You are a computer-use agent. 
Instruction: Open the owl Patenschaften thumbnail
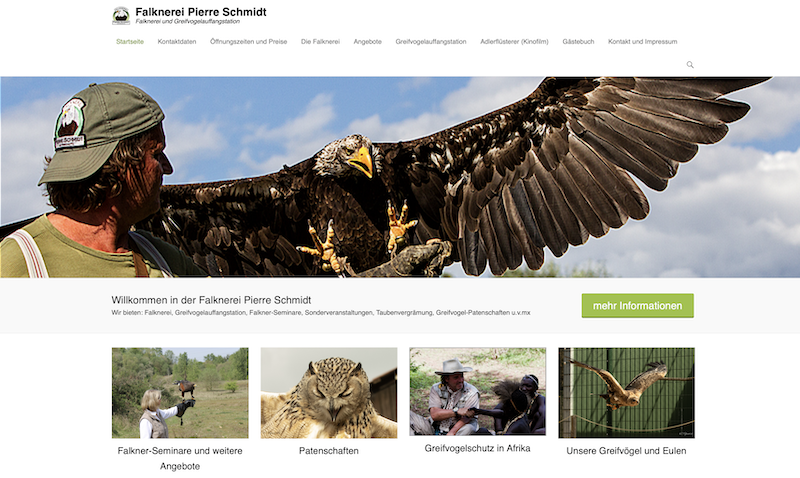329,393
